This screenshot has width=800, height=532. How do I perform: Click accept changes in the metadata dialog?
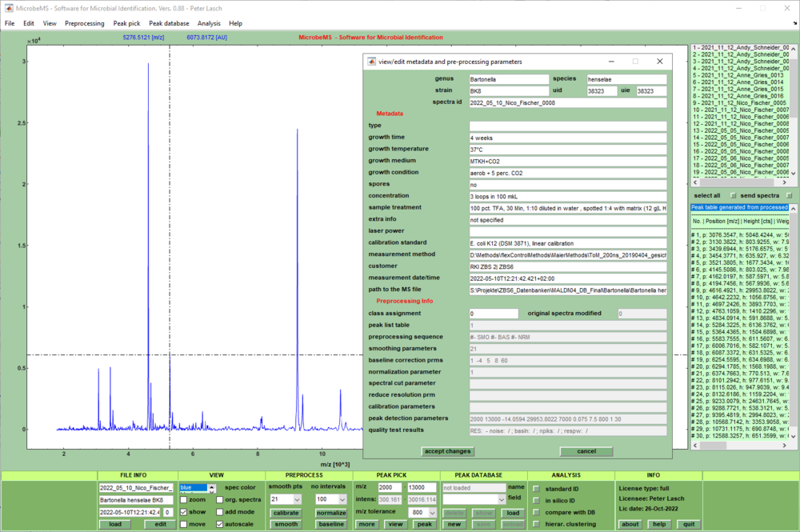pyautogui.click(x=448, y=450)
